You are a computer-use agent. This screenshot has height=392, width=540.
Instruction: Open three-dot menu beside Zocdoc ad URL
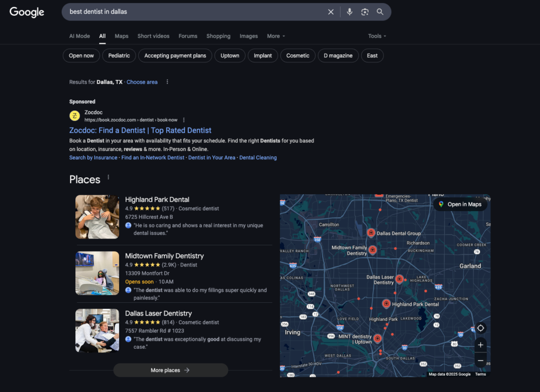[184, 120]
